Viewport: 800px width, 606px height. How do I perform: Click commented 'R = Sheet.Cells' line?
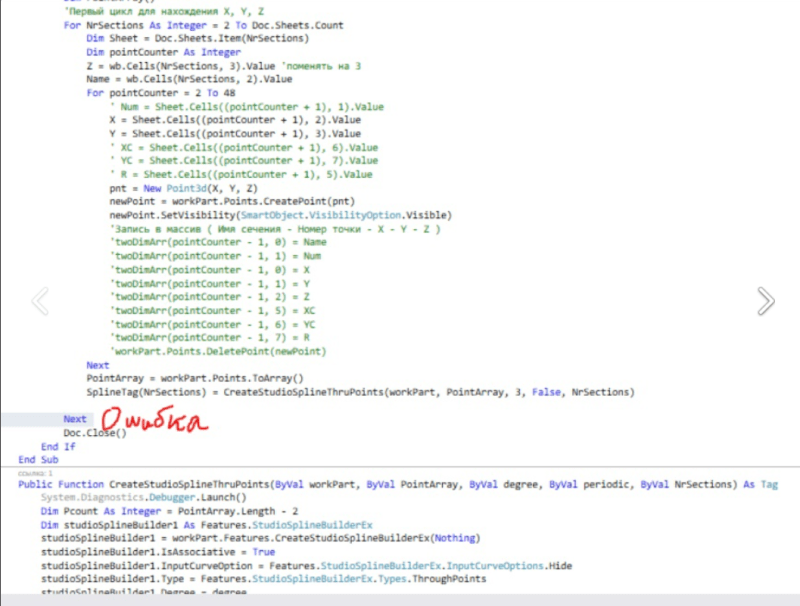pos(241,174)
